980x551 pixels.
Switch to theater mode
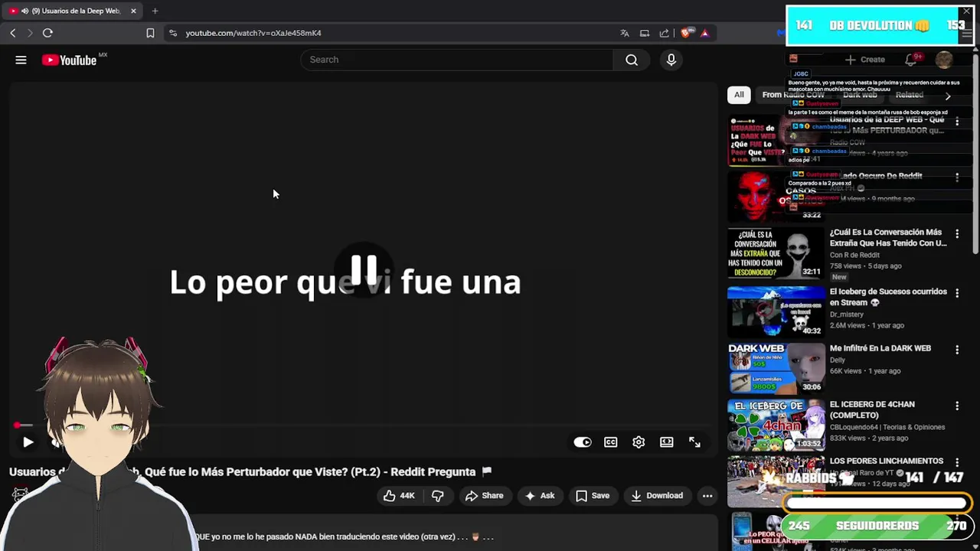tap(667, 442)
